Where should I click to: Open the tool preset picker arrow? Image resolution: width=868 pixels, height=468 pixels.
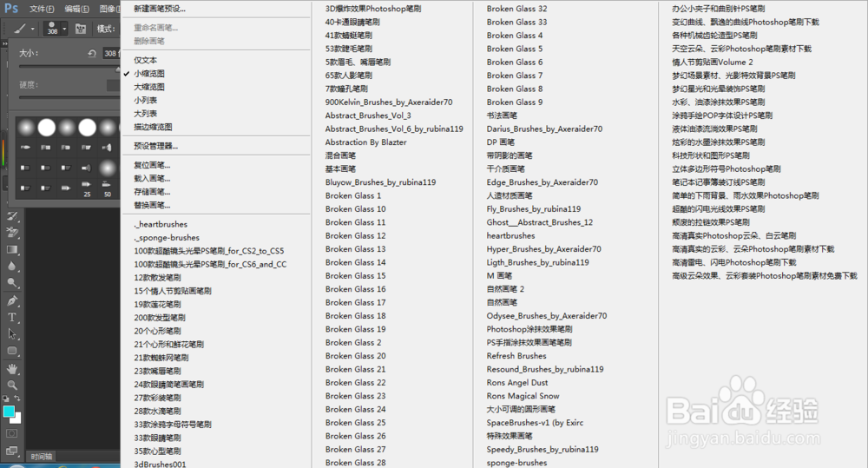point(33,29)
